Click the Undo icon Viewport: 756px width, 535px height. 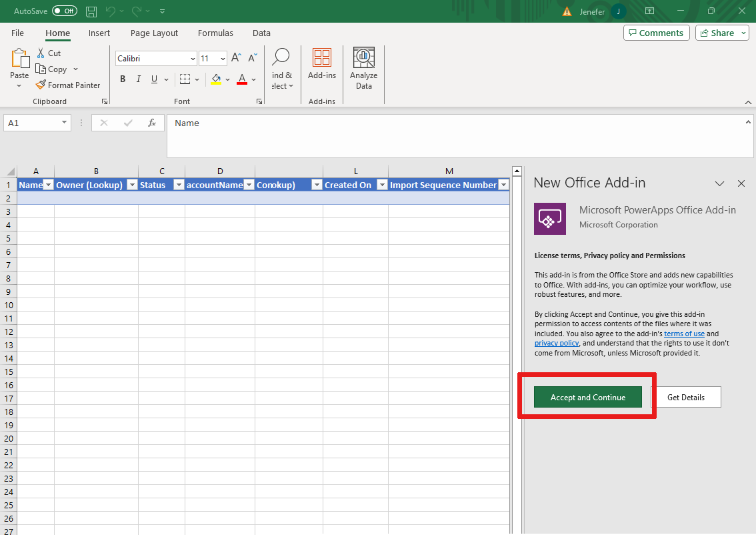coord(111,11)
